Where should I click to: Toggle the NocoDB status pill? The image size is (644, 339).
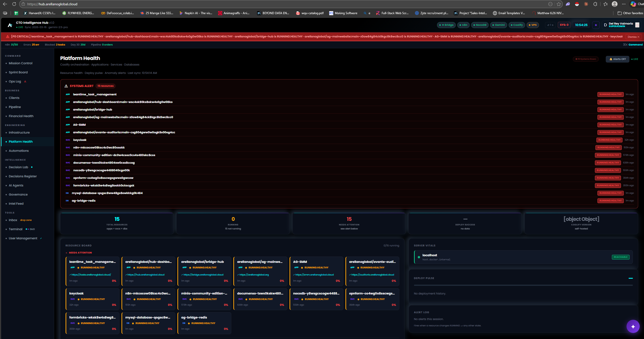[x=480, y=25]
